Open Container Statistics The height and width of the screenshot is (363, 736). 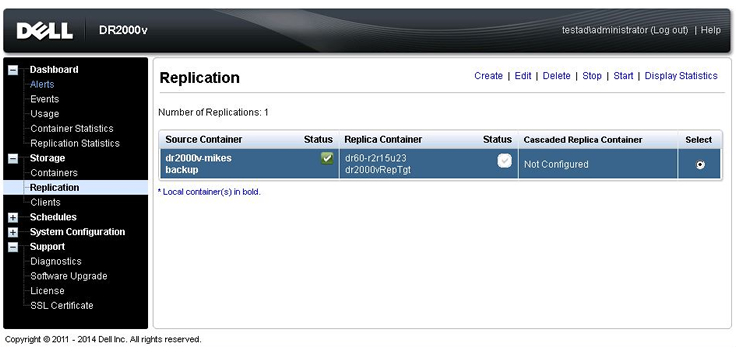coord(72,129)
